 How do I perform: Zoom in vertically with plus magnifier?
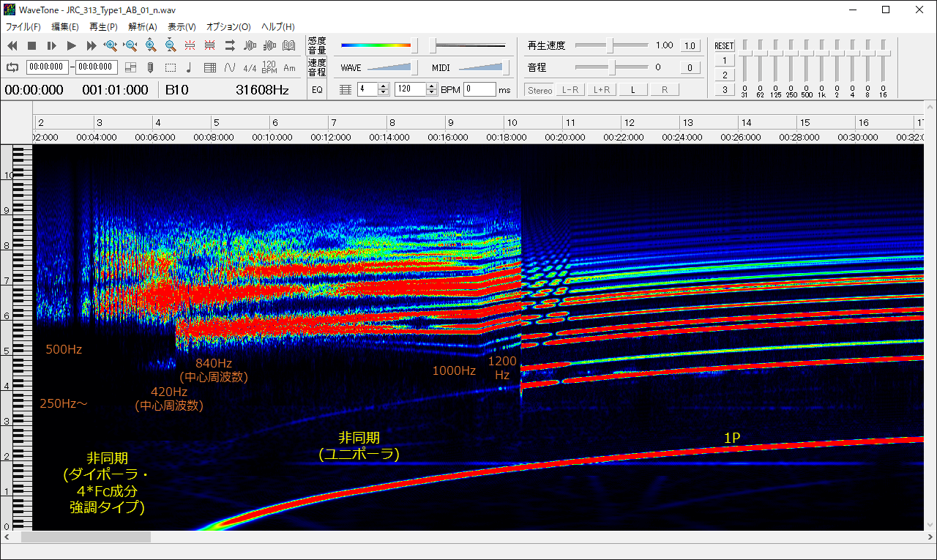[x=151, y=45]
